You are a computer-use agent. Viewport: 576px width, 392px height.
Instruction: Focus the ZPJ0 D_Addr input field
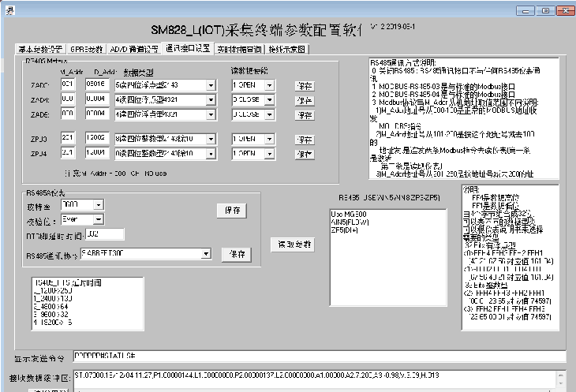98,138
